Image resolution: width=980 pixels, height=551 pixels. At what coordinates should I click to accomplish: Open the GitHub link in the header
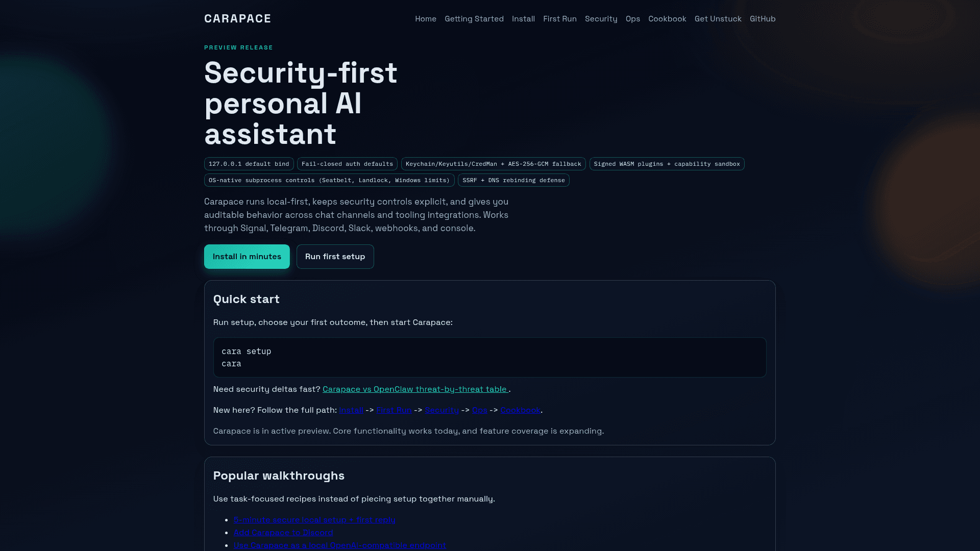click(x=763, y=19)
